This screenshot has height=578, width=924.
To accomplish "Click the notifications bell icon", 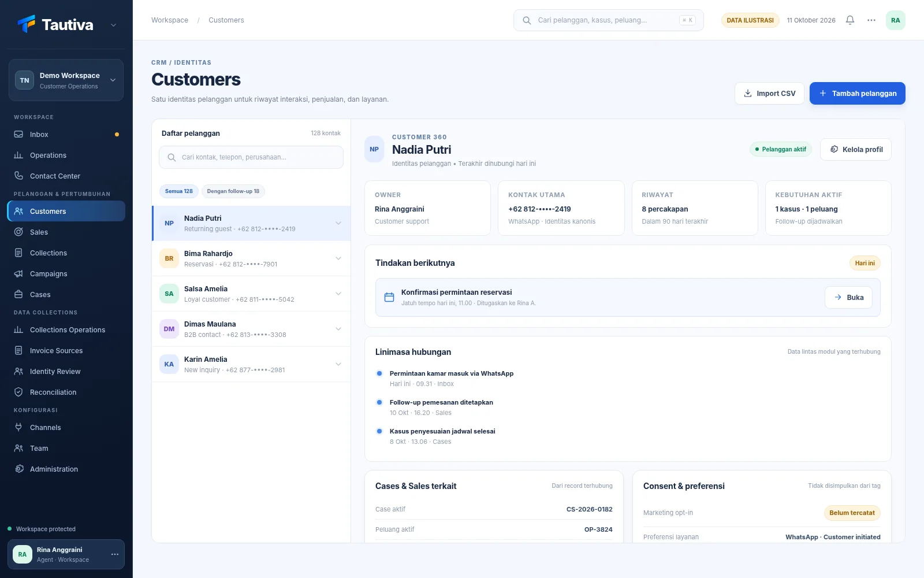I will click(x=850, y=20).
